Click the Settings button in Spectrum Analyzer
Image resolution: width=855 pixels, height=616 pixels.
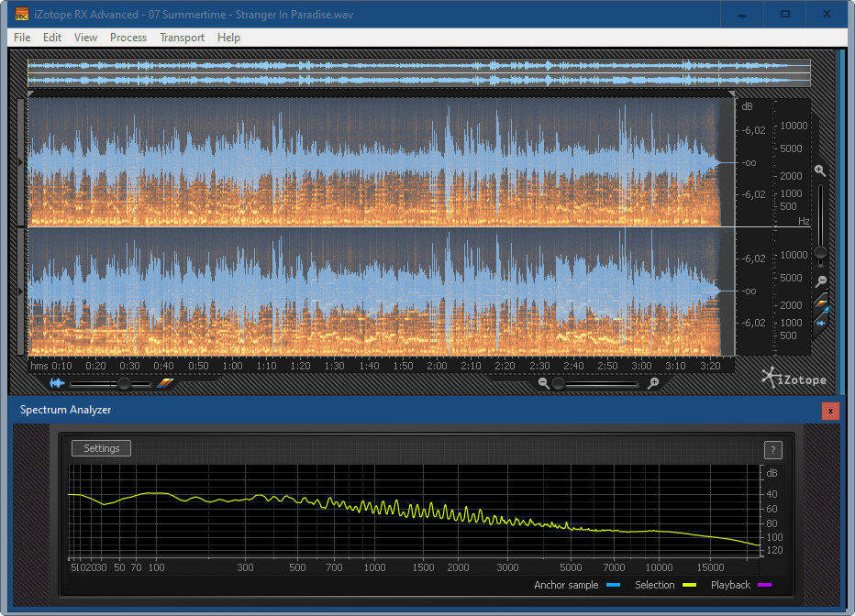pyautogui.click(x=102, y=448)
